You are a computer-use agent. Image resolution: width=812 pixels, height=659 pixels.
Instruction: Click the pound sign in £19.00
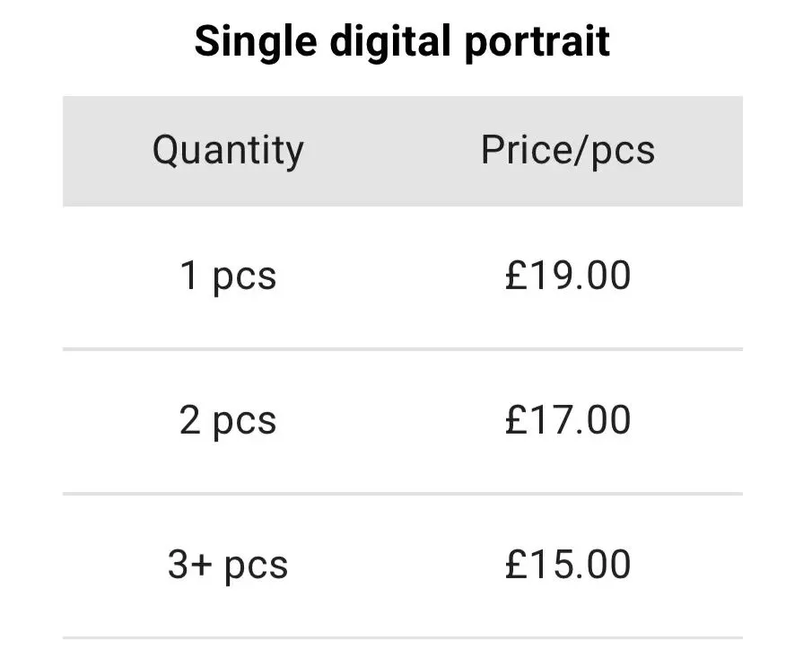pos(516,275)
